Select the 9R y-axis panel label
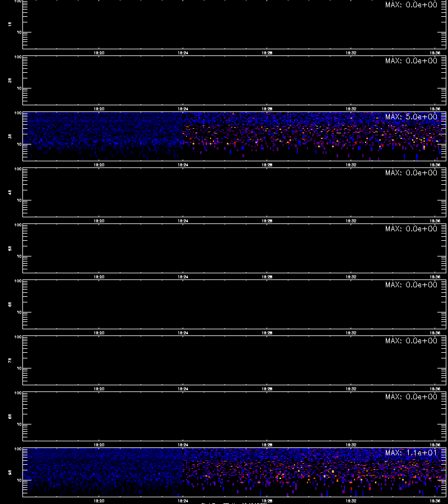This screenshot has height=504, width=448. [10, 472]
